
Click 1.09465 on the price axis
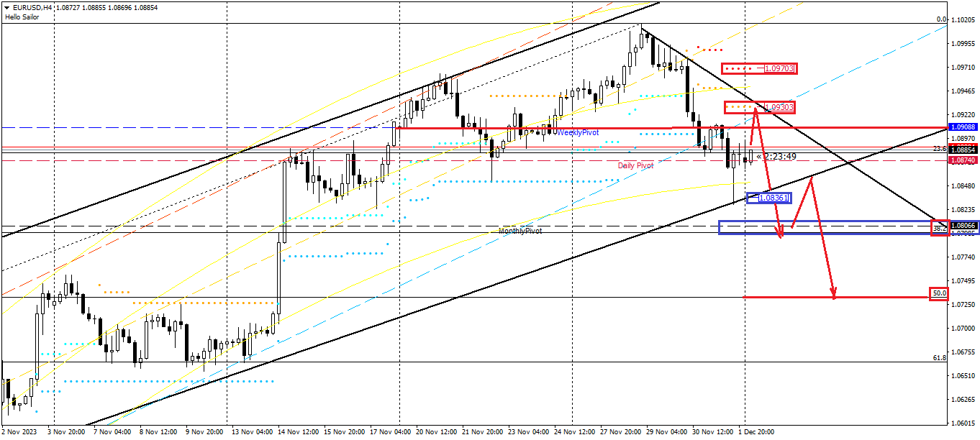(963, 91)
